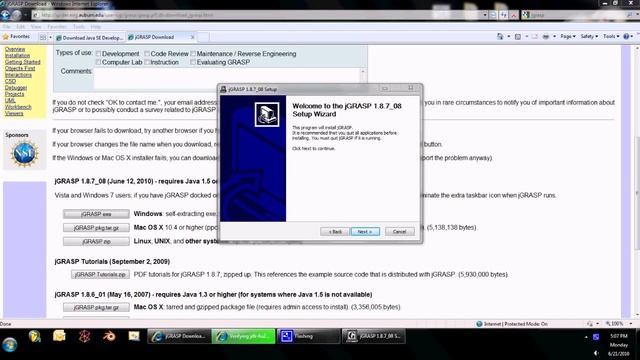Tick the Computer Lab checkbox

[98, 62]
